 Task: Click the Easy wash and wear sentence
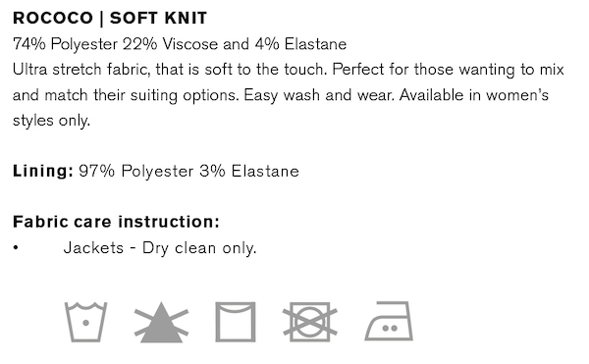[x=318, y=95]
